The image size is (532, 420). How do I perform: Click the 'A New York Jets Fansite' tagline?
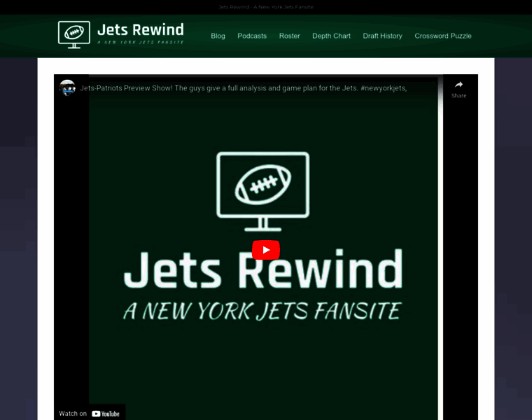[x=141, y=43]
